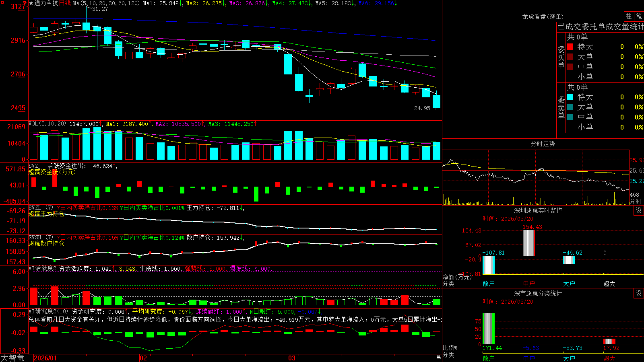Click the MA2: 26.235 value

(205, 3)
